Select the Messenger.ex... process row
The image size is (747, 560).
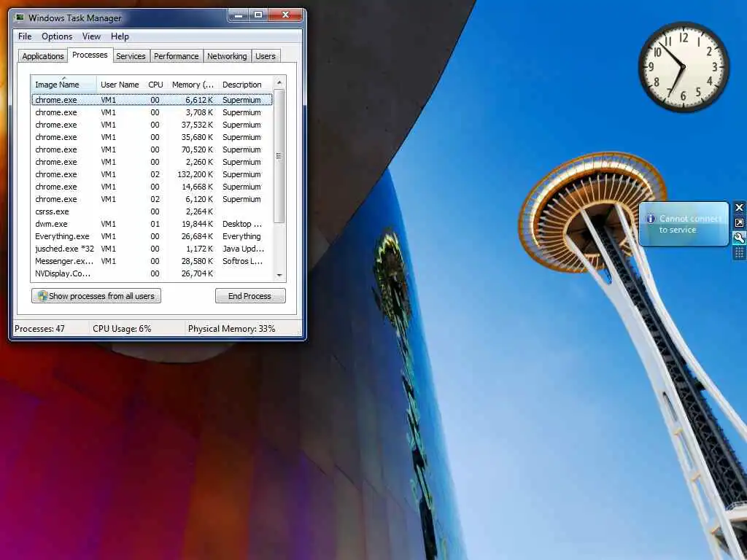[152, 261]
